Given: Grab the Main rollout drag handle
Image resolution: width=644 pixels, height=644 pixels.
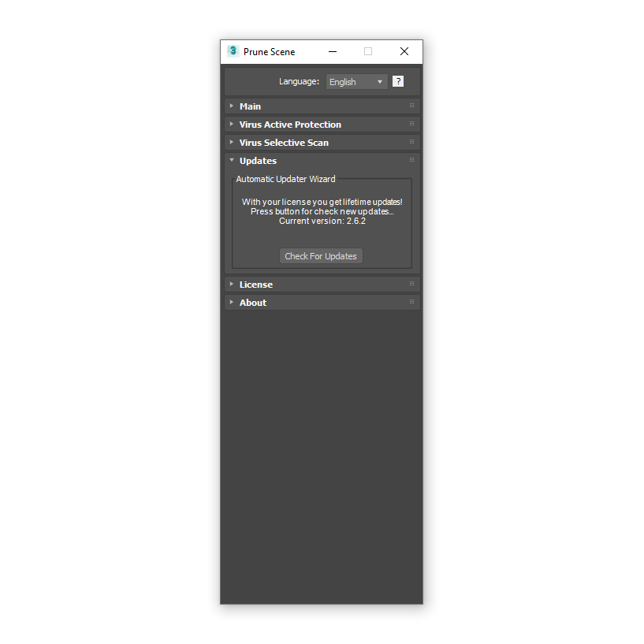Looking at the screenshot, I should pyautogui.click(x=411, y=106).
